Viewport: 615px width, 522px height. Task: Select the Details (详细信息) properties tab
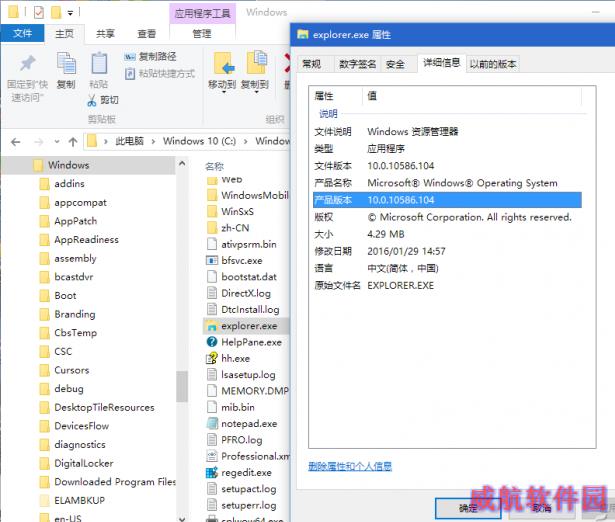click(441, 63)
